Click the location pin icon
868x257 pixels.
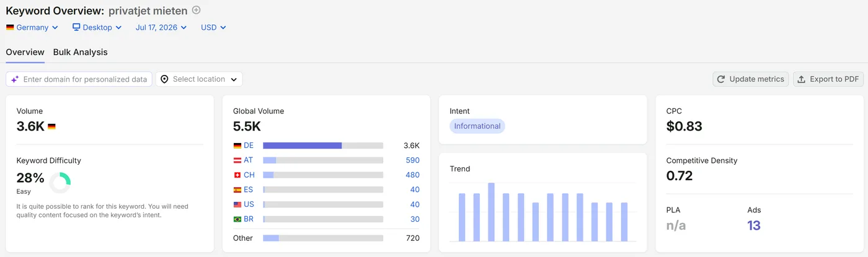[x=164, y=79]
